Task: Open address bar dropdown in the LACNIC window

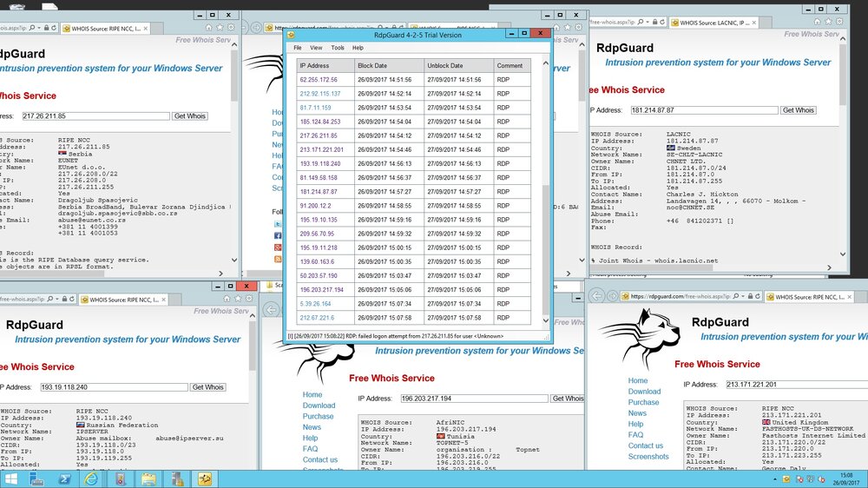Action: point(648,23)
